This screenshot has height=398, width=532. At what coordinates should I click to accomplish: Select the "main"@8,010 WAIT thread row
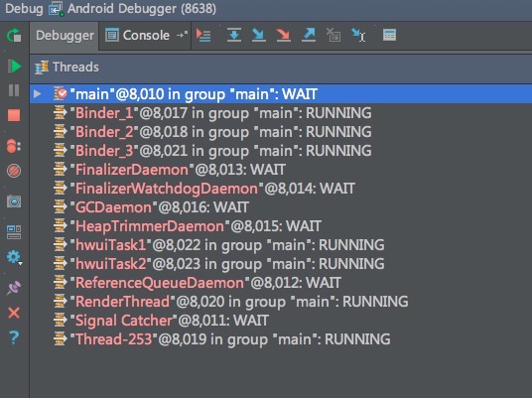click(281, 94)
